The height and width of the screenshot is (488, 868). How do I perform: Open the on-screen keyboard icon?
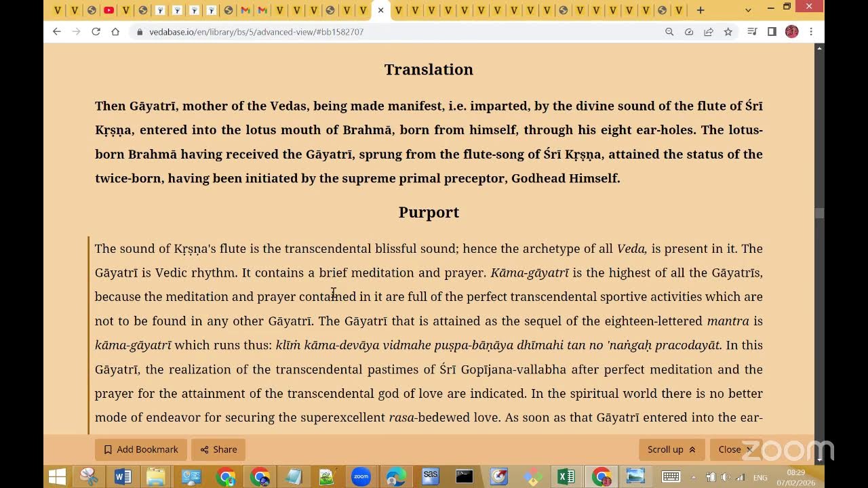[x=671, y=477]
